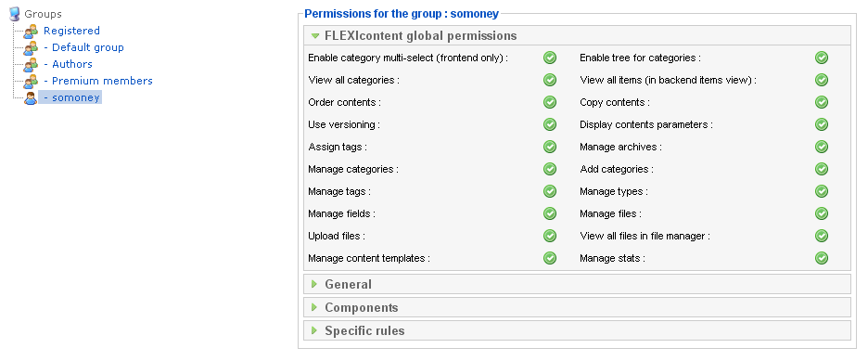Toggle Use versioning permission

[x=550, y=124]
